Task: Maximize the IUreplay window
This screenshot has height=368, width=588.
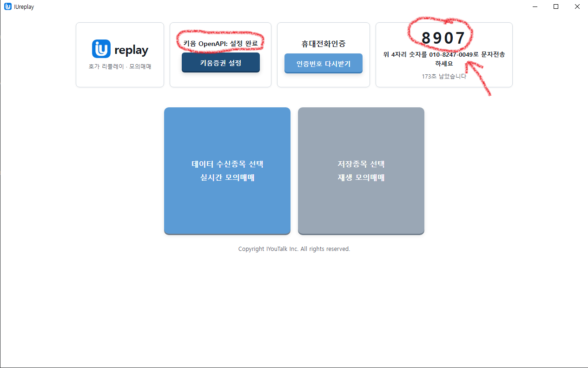Action: tap(556, 7)
